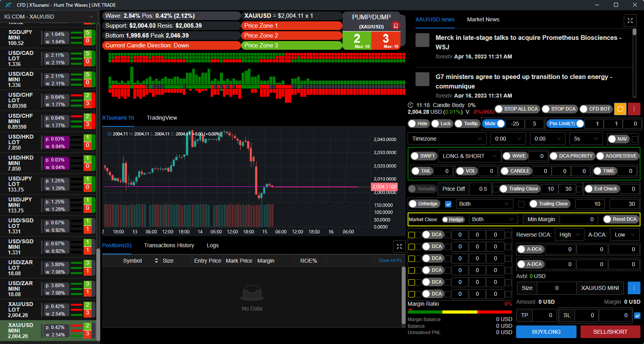Enable the SWIFT toggle
Viewport: 644px width, 344px height.
coord(423,156)
